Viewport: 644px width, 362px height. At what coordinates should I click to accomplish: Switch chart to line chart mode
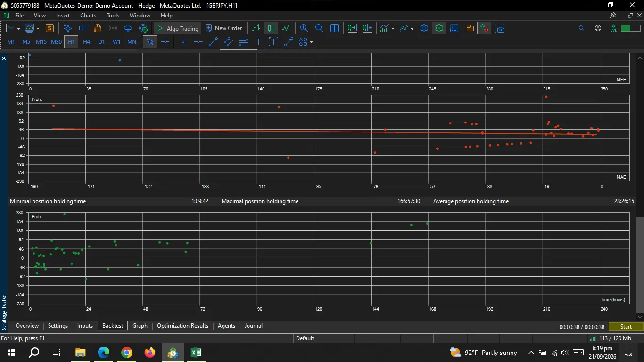286,28
